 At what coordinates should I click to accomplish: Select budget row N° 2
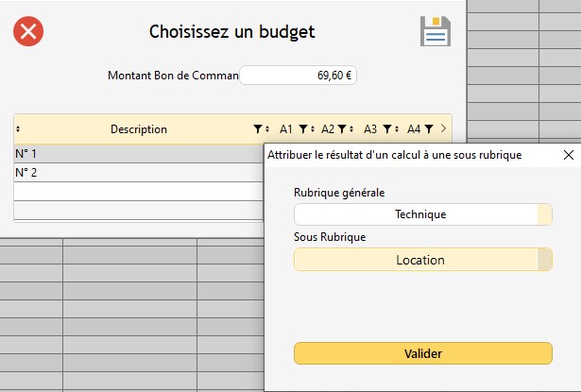pos(132,173)
